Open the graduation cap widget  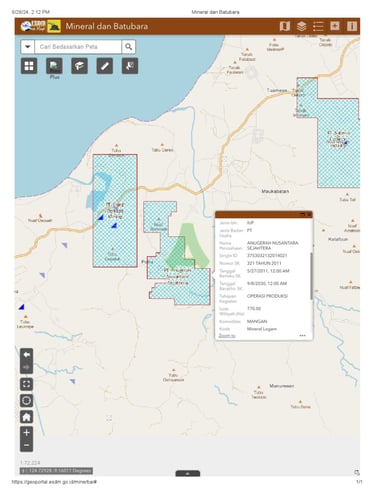tap(79, 66)
